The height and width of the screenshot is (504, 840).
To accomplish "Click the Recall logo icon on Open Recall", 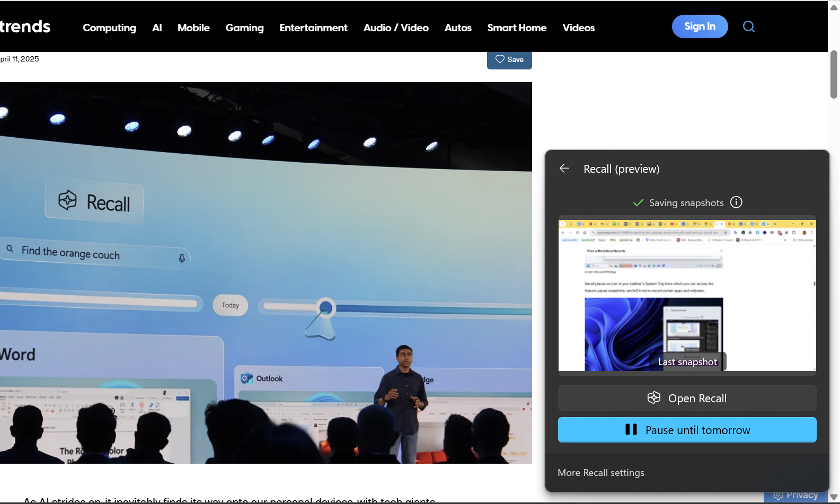I will pyautogui.click(x=654, y=398).
